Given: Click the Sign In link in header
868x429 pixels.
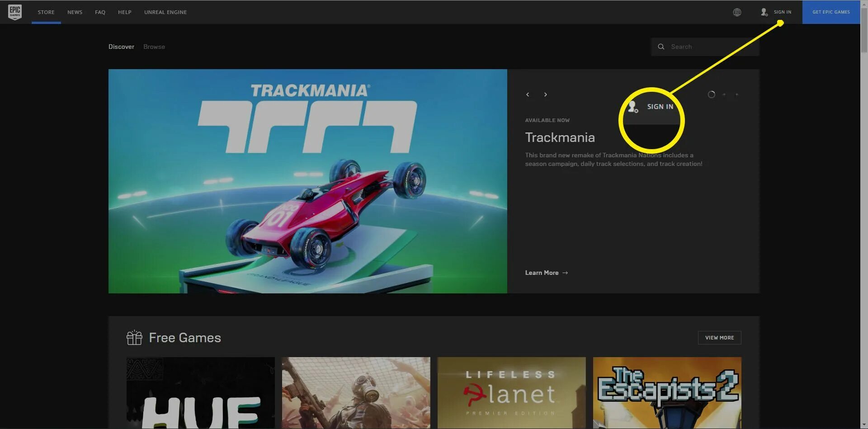Looking at the screenshot, I should pyautogui.click(x=782, y=12).
